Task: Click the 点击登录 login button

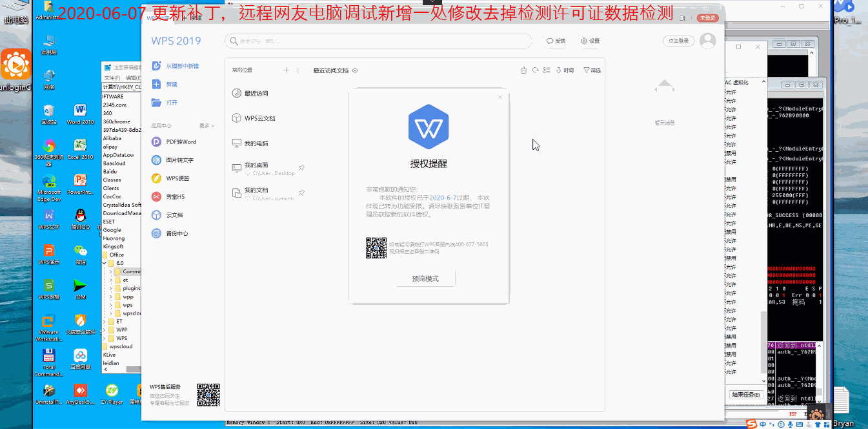Action: coord(678,41)
